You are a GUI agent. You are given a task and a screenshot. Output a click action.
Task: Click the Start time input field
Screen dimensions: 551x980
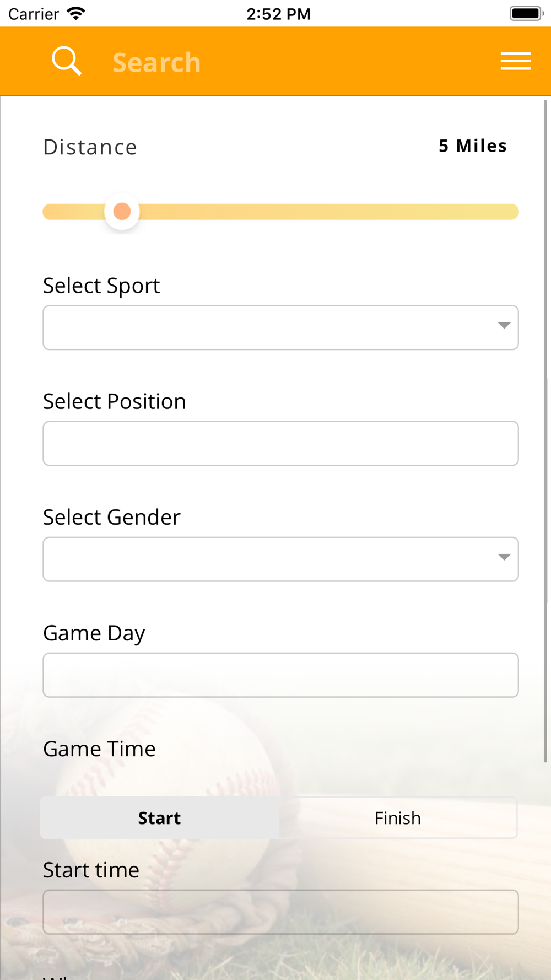pyautogui.click(x=281, y=912)
